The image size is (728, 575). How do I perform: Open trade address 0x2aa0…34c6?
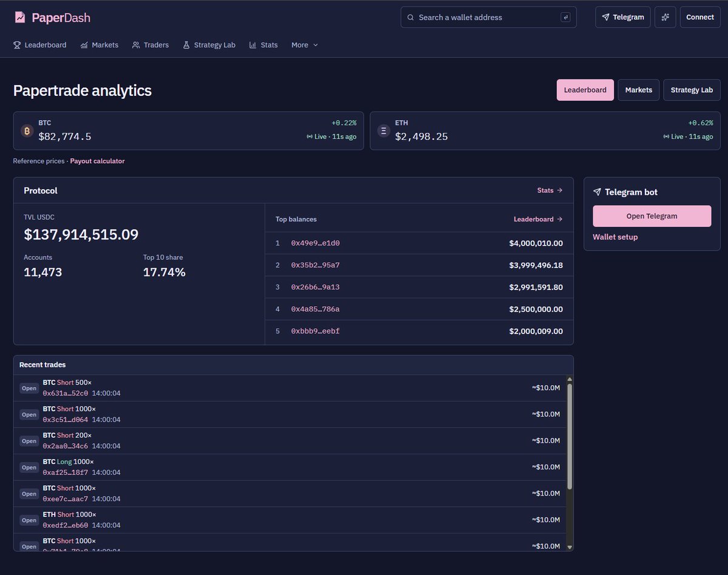pyautogui.click(x=66, y=446)
